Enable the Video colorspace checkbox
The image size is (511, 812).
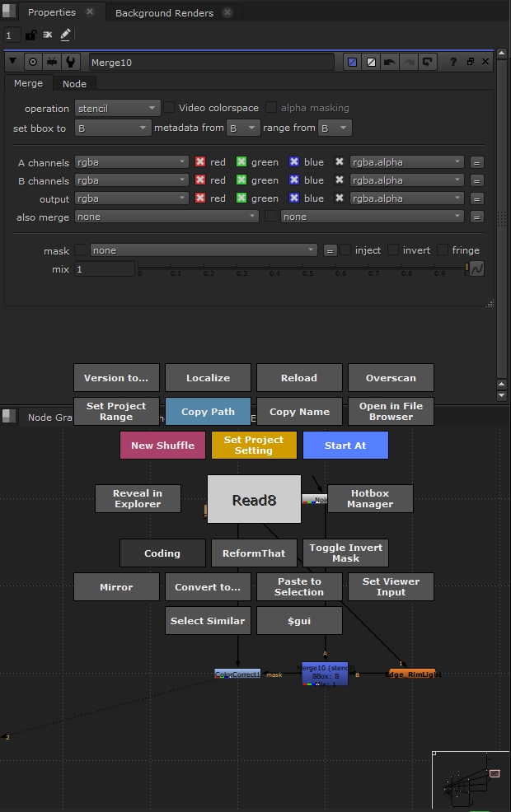pyautogui.click(x=169, y=108)
